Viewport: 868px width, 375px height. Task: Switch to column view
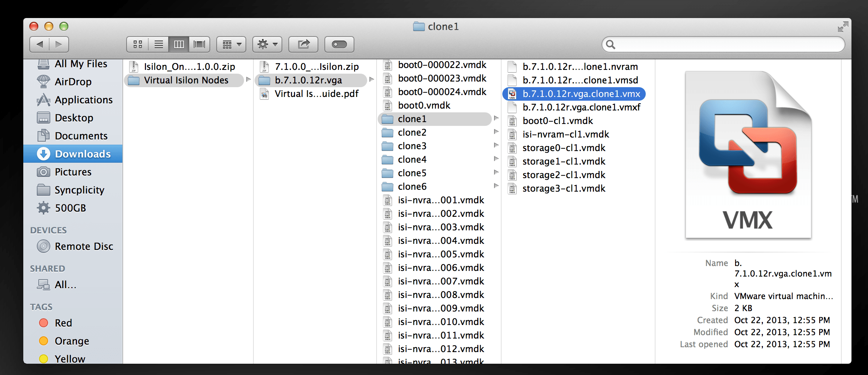pos(179,44)
